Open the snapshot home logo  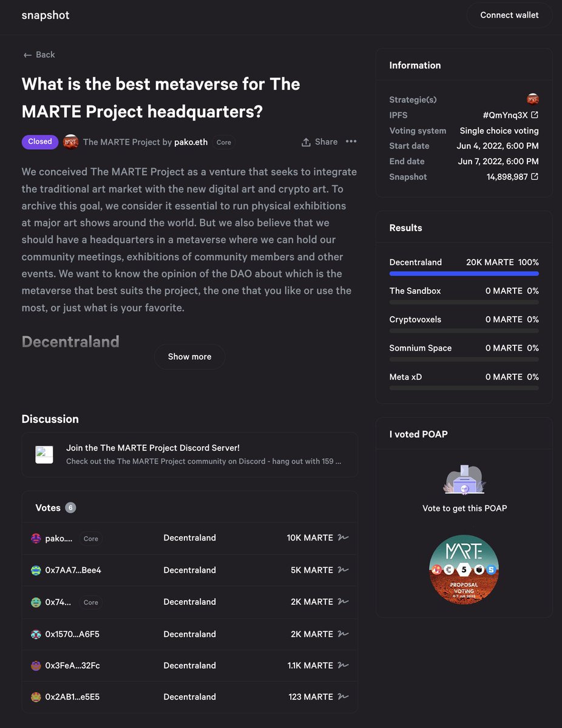pos(46,15)
